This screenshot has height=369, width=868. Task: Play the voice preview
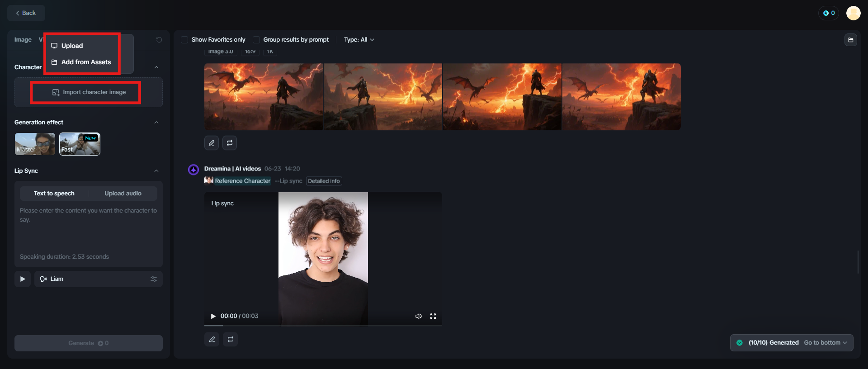pyautogui.click(x=23, y=279)
